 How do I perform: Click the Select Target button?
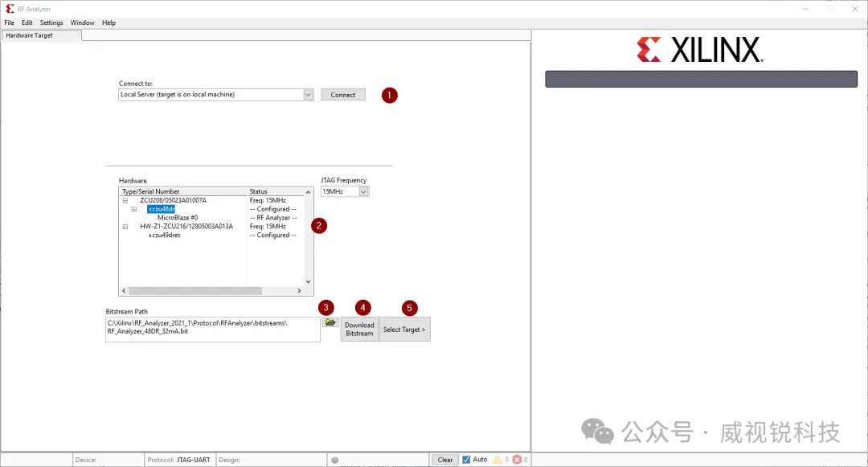[x=404, y=329]
